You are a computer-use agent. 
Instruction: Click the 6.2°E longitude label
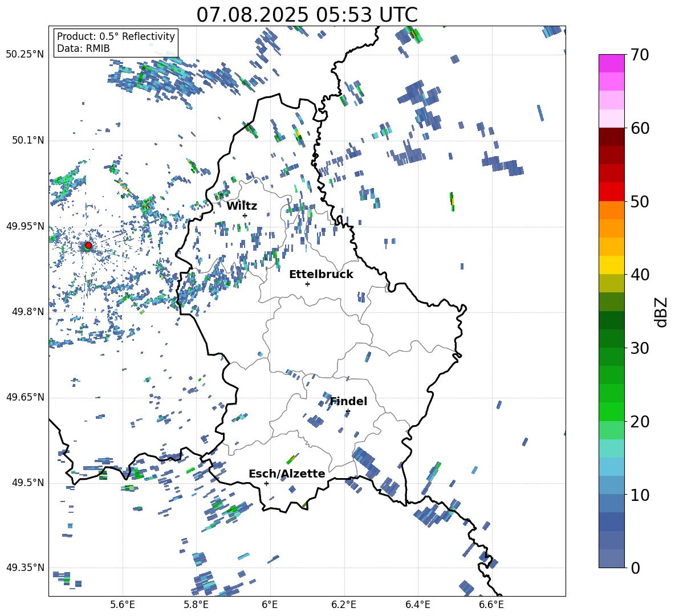[344, 605]
